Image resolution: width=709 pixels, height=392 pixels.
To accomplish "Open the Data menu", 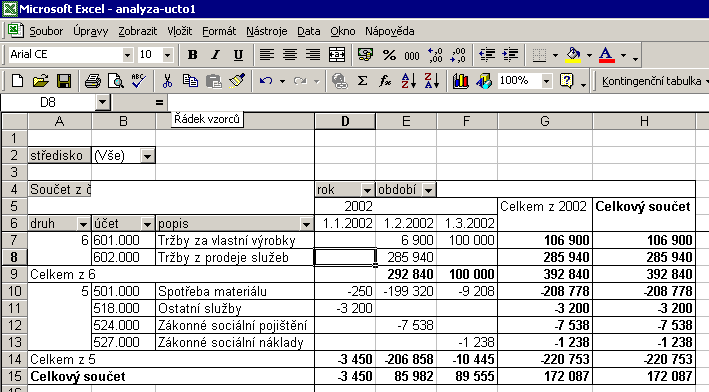I will (308, 31).
